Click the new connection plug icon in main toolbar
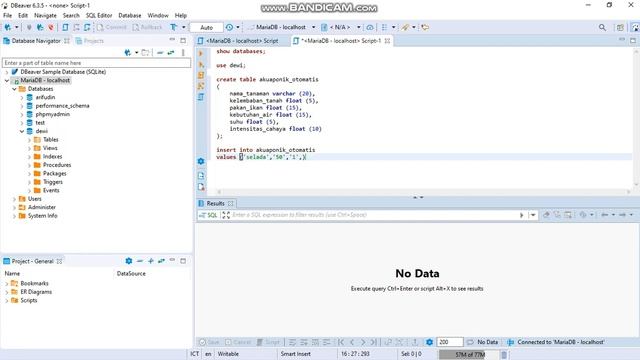640x360 pixels. (x=7, y=27)
